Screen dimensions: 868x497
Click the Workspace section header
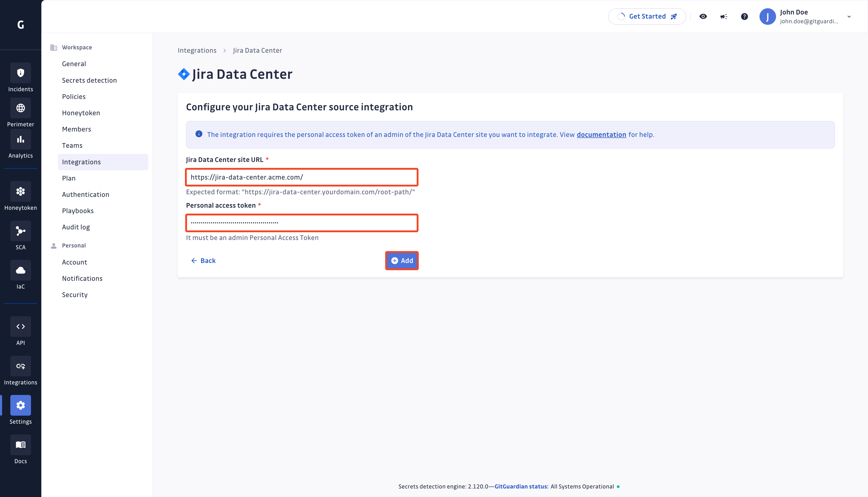(77, 48)
